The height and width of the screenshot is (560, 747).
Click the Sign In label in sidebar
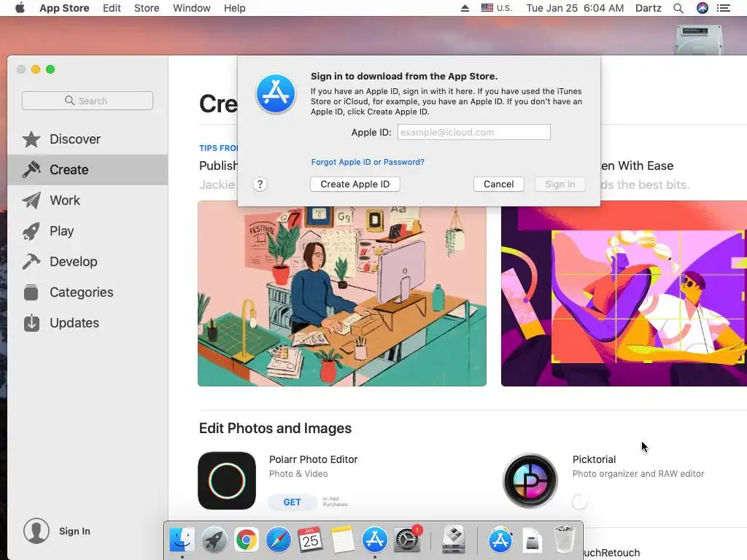click(x=74, y=531)
